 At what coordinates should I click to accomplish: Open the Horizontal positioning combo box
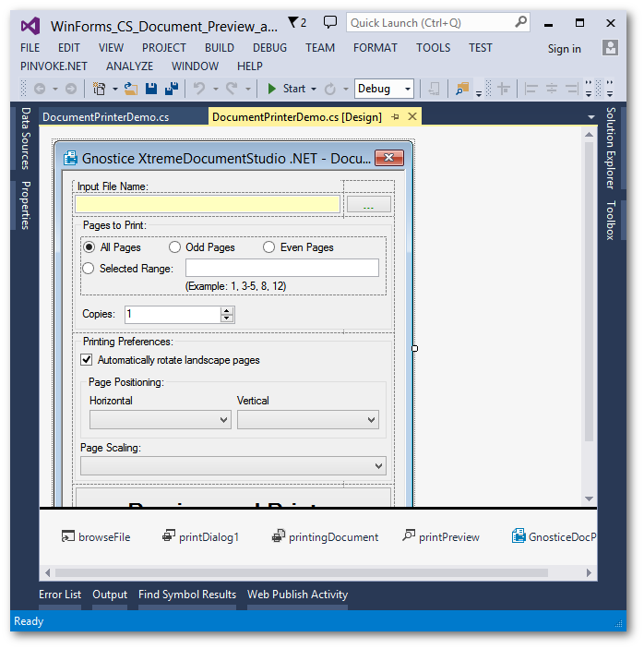click(x=160, y=420)
